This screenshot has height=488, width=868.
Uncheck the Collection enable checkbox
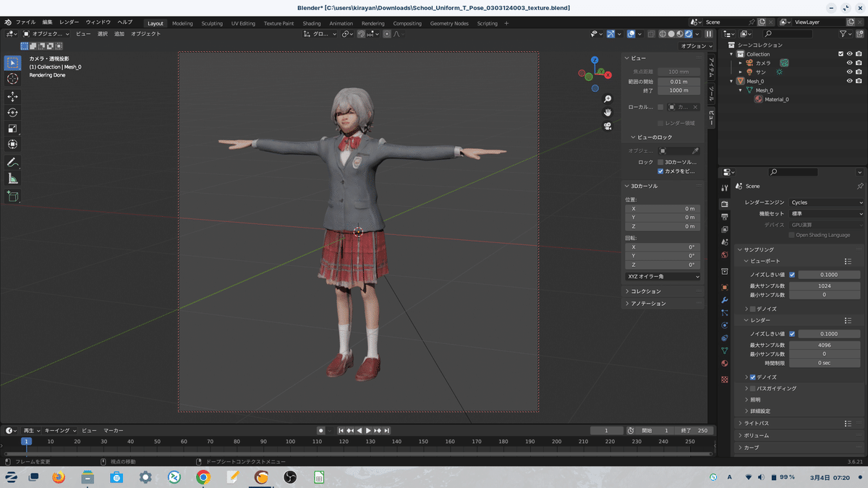click(x=840, y=54)
